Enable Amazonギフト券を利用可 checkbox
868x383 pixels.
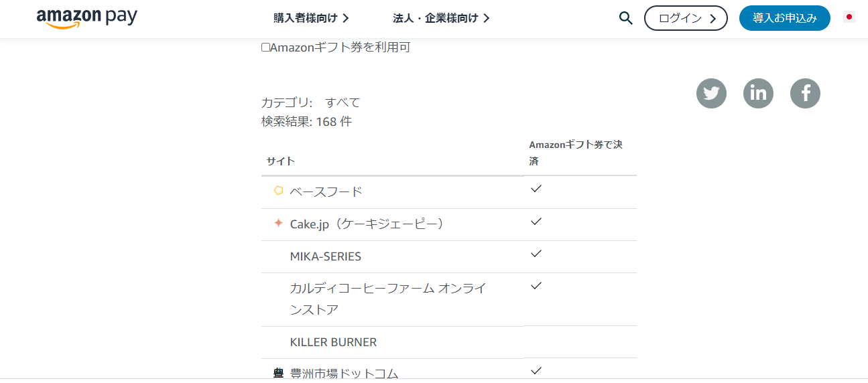pos(265,48)
